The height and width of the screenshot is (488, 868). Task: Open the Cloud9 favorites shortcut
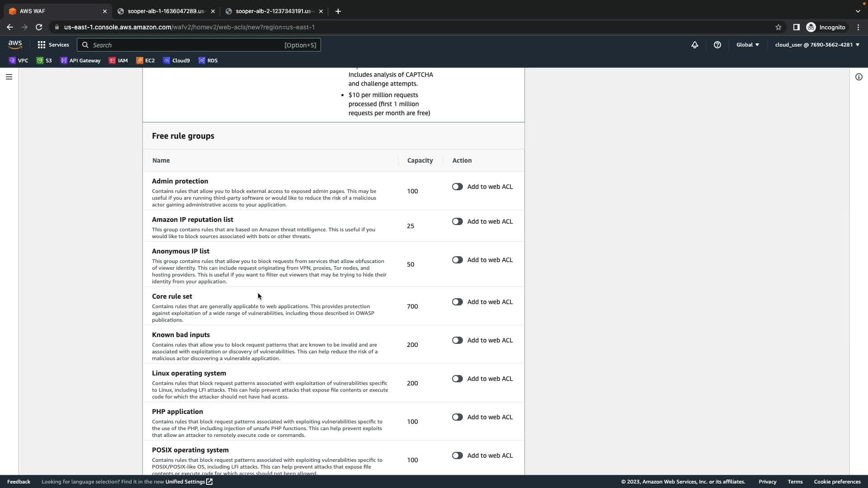176,61
